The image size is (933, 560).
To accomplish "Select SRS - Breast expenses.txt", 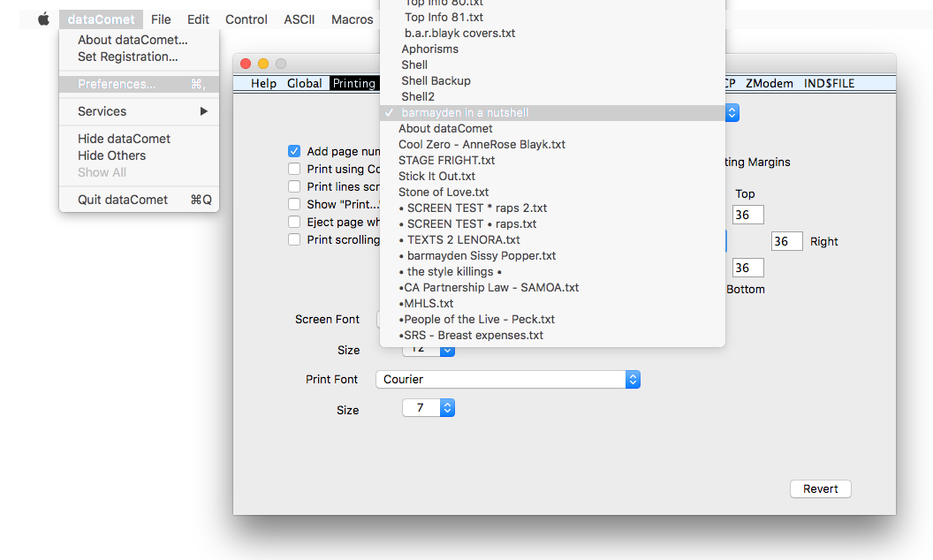I will pyautogui.click(x=552, y=335).
